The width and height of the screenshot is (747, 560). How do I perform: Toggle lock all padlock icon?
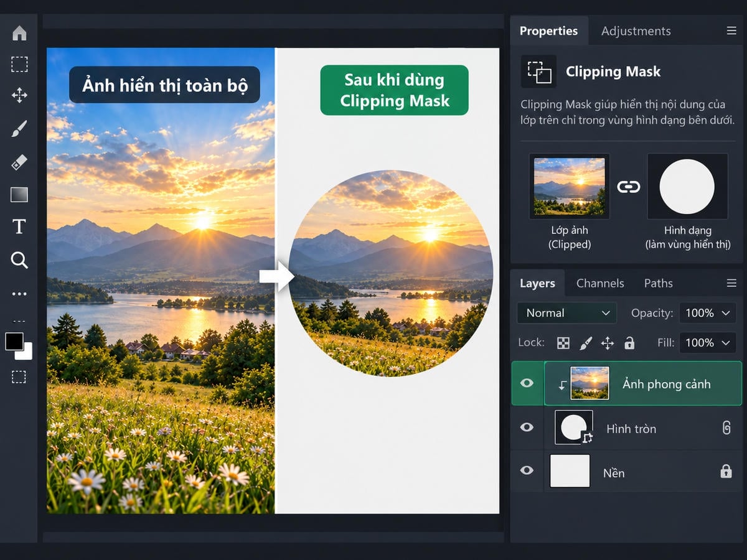pos(629,343)
